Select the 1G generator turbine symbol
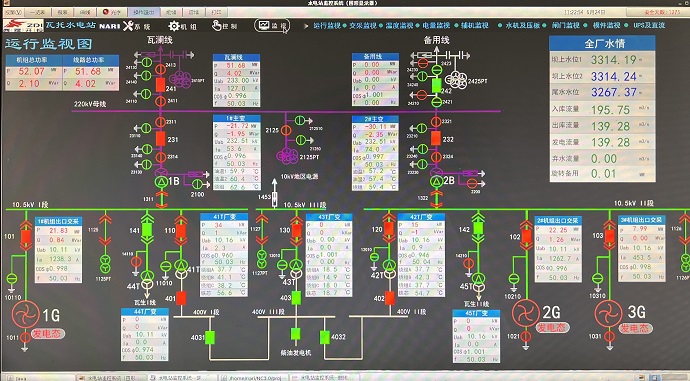Image resolution: width=690 pixels, height=381 pixels. pos(25,314)
